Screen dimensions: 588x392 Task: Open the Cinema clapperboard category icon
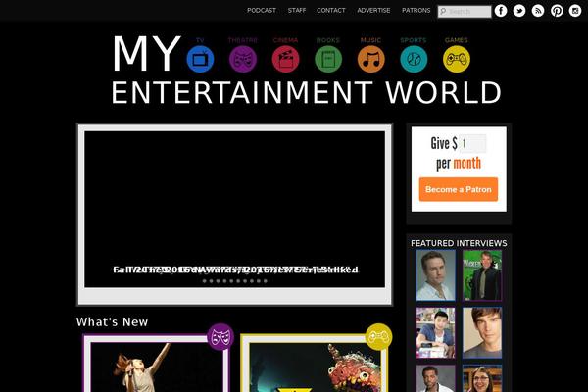[x=286, y=59]
